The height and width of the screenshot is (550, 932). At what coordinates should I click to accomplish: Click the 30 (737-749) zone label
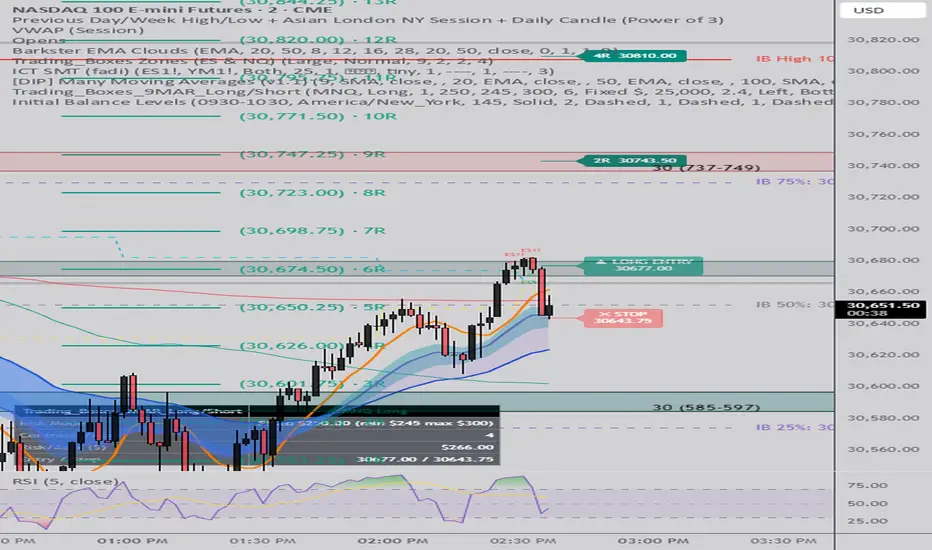point(706,168)
